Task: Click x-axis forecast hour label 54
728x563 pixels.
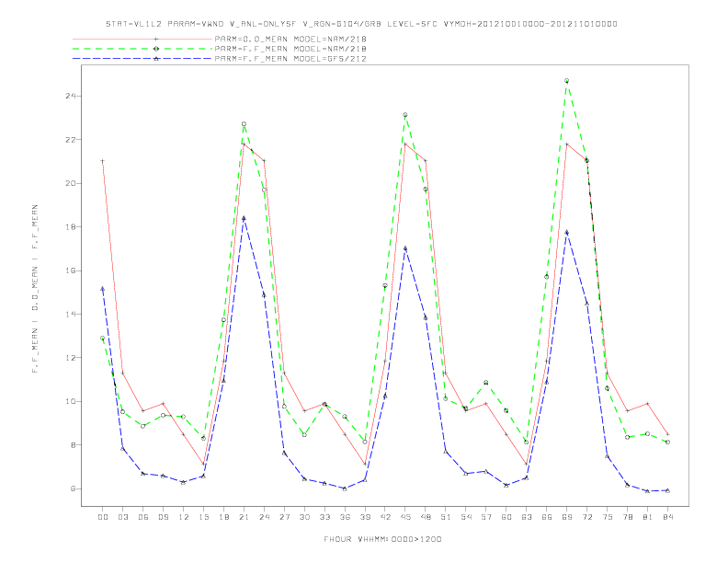Action: (x=466, y=517)
